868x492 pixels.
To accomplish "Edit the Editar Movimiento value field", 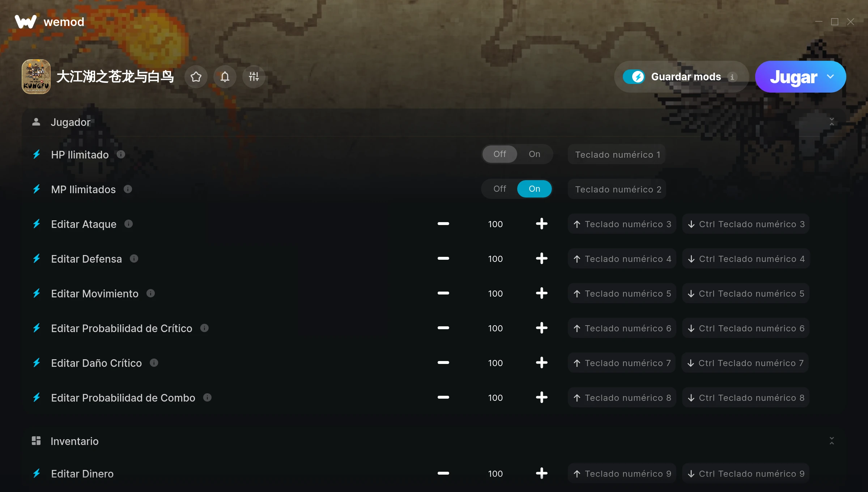I will pyautogui.click(x=495, y=293).
